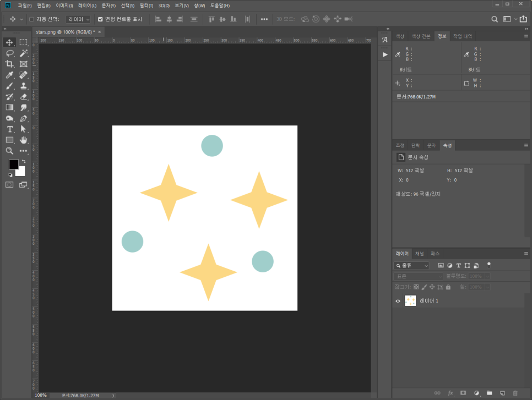Select the Hand tool
Screen dimensions: 532x400
tap(24, 140)
